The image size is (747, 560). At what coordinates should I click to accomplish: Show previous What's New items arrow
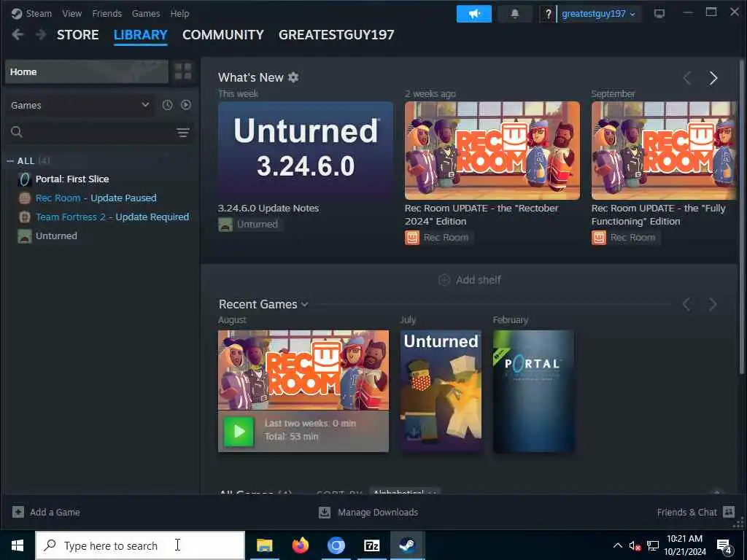point(686,78)
